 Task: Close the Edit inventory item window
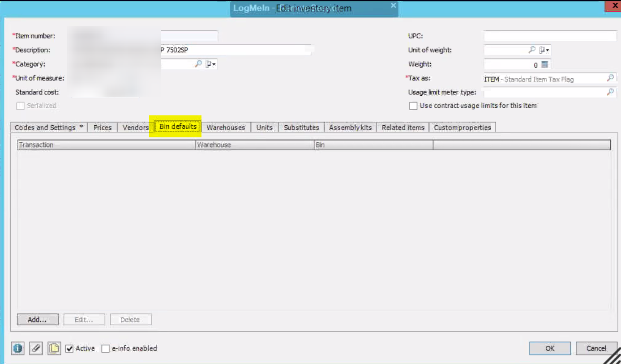pos(612,6)
